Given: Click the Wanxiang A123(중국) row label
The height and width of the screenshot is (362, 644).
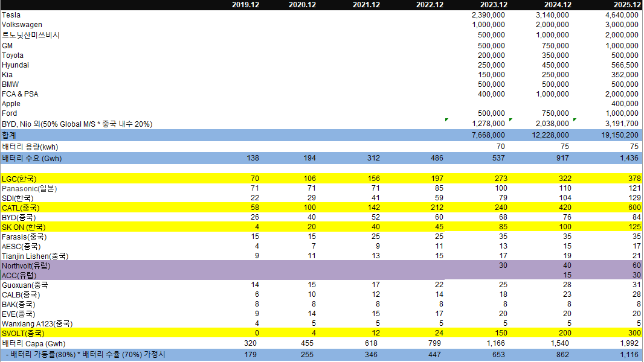Looking at the screenshot, I should pos(37,324).
